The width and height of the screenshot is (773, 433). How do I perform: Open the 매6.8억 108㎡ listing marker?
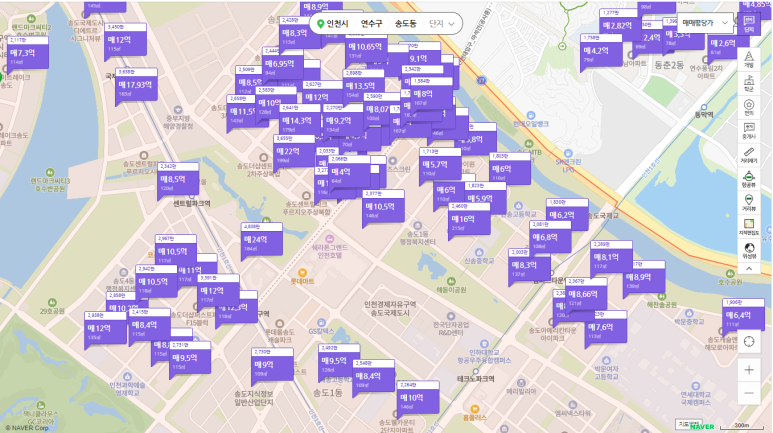(x=550, y=237)
